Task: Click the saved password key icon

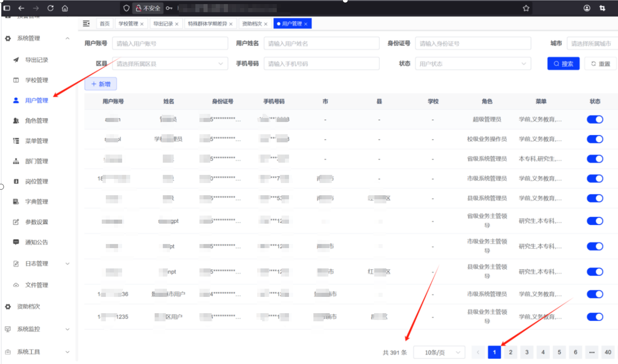Action: (x=169, y=8)
